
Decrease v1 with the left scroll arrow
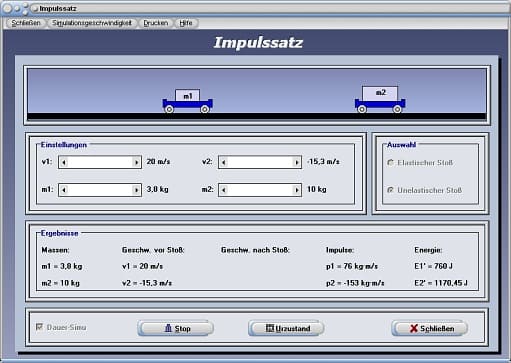coord(64,162)
